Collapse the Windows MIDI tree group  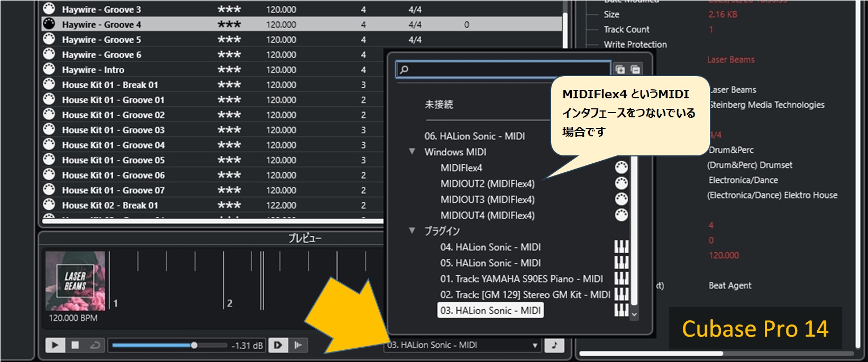click(x=412, y=152)
